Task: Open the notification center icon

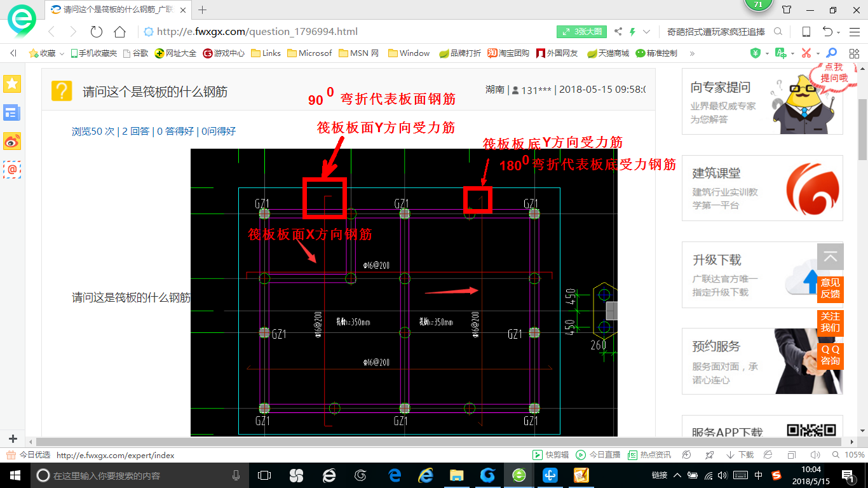Action: tap(847, 475)
